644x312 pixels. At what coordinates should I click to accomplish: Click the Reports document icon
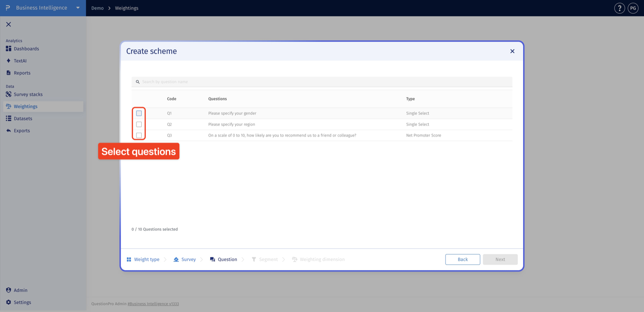click(x=8, y=73)
